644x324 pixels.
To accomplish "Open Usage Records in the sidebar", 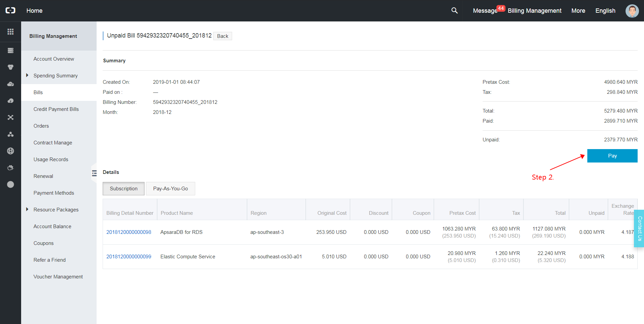I will (51, 159).
